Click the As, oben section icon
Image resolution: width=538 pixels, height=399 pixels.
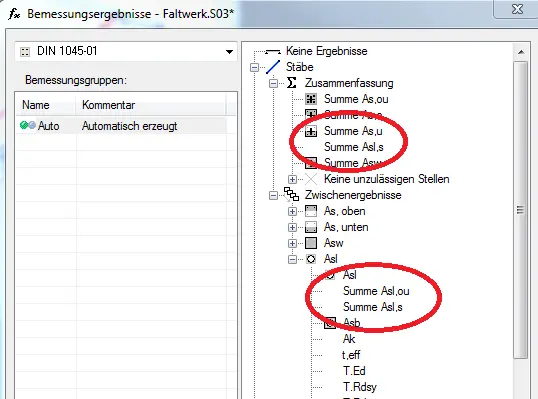pos(311,211)
